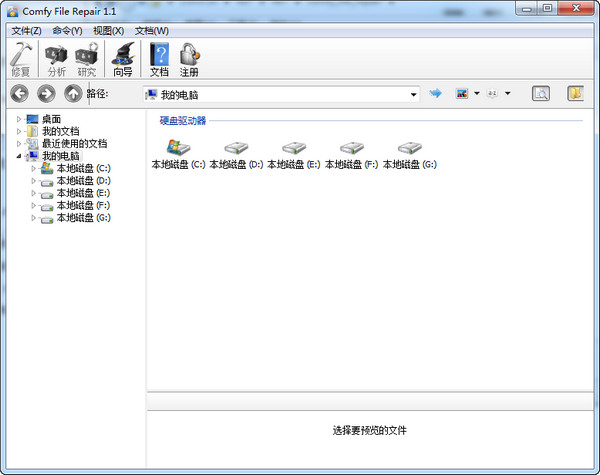Expand 本地磁盘 (G:) in the tree
Image resolution: width=600 pixels, height=475 pixels.
(x=34, y=218)
